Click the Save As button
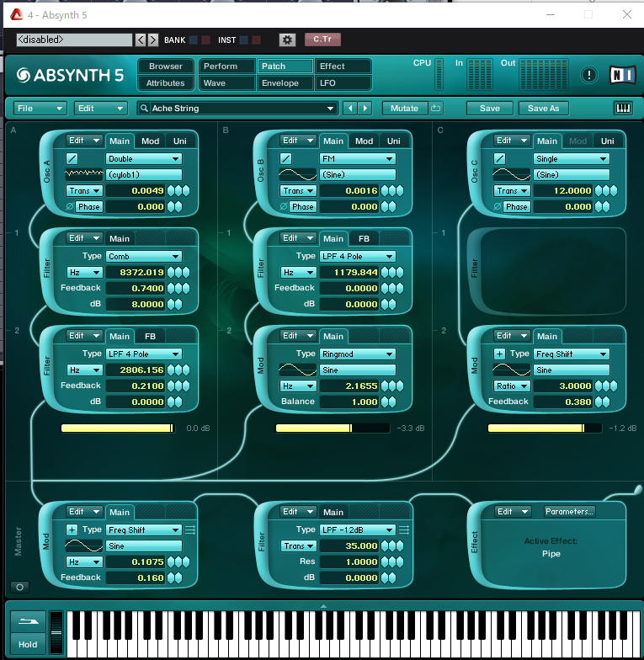Viewport: 644px width, 660px height. click(x=544, y=108)
